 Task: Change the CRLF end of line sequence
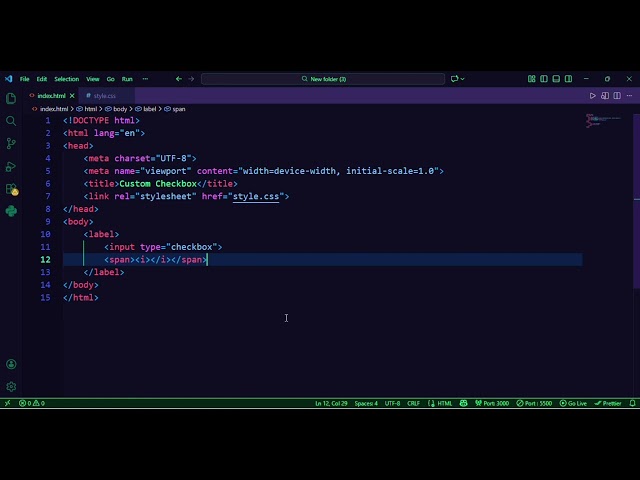click(x=413, y=403)
